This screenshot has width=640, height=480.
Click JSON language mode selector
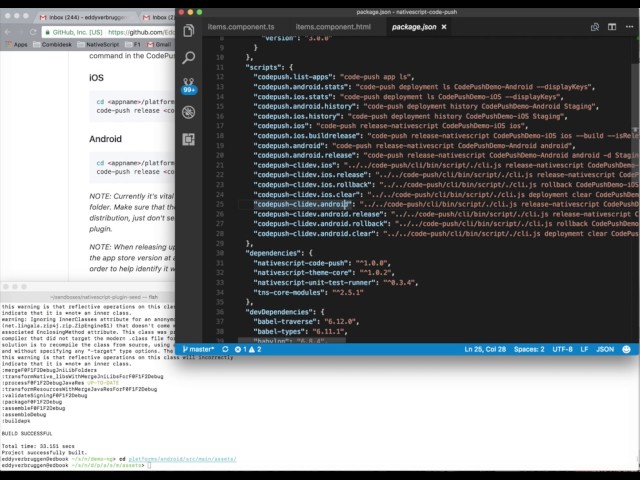click(605, 349)
